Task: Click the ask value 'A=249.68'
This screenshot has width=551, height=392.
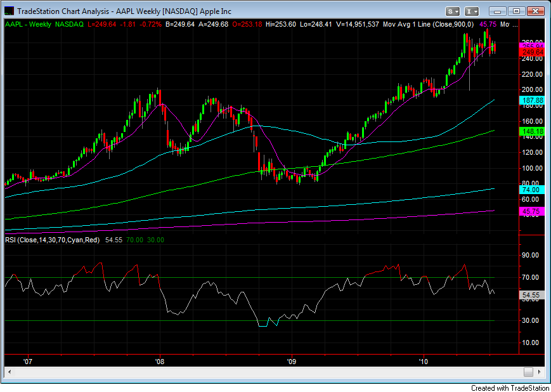Action: (x=213, y=24)
